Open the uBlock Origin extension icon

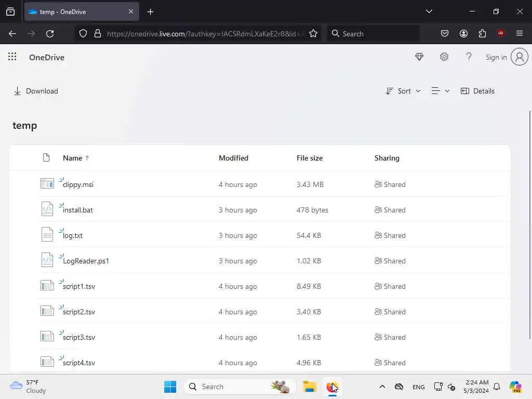point(501,33)
